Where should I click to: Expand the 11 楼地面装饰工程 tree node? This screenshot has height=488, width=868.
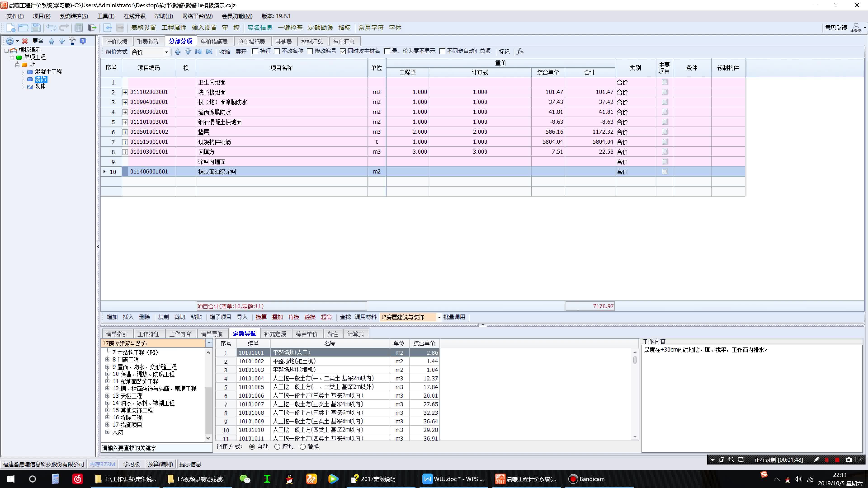coord(107,381)
